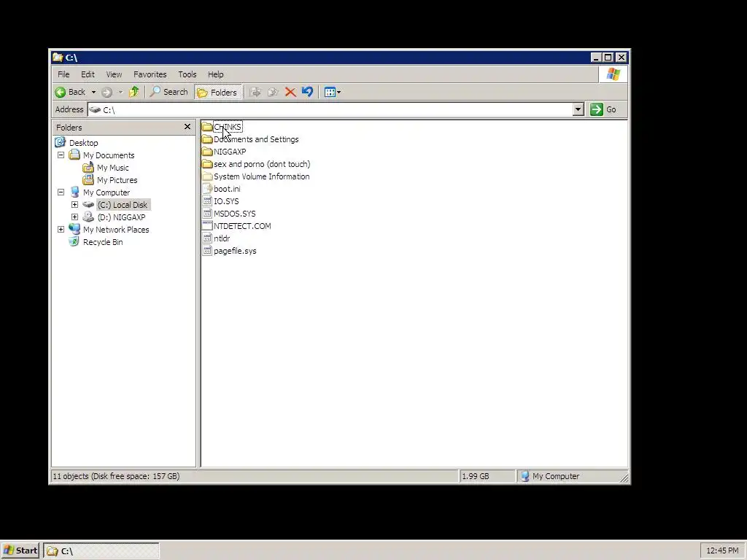Open the Favorites menu
Image resolution: width=747 pixels, height=560 pixels.
pos(150,74)
